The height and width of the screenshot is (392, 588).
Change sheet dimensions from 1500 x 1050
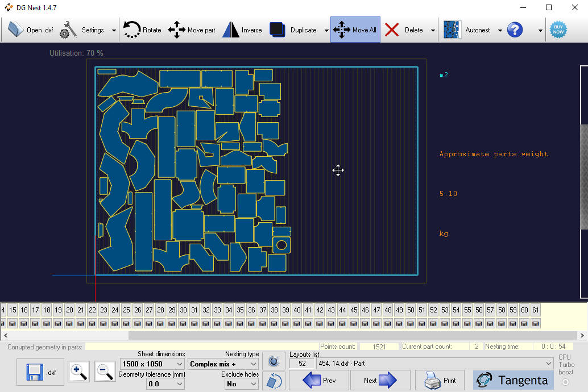(x=151, y=364)
